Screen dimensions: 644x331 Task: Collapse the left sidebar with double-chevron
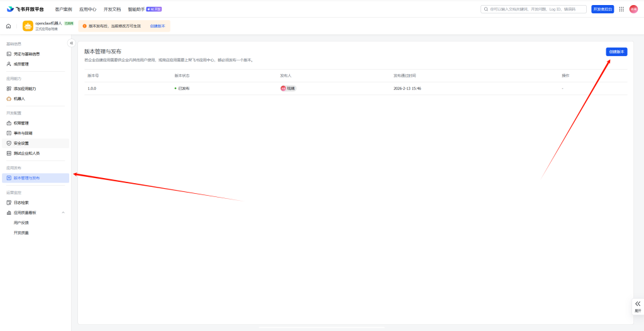72,43
